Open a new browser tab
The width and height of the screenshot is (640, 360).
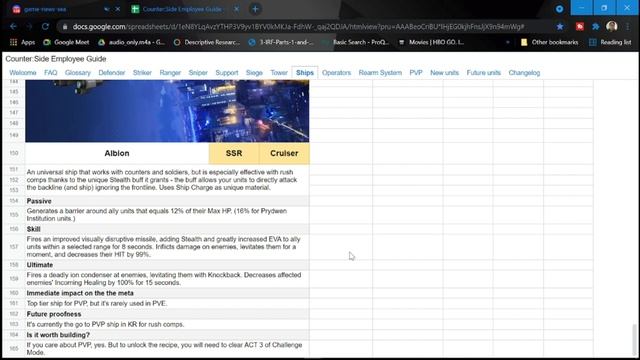point(255,9)
